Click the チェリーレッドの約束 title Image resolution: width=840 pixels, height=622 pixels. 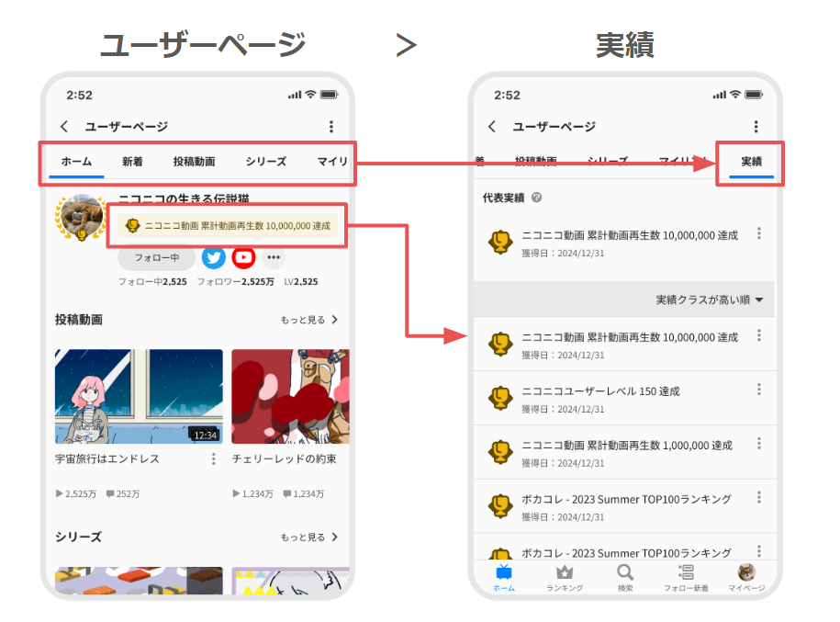(284, 459)
